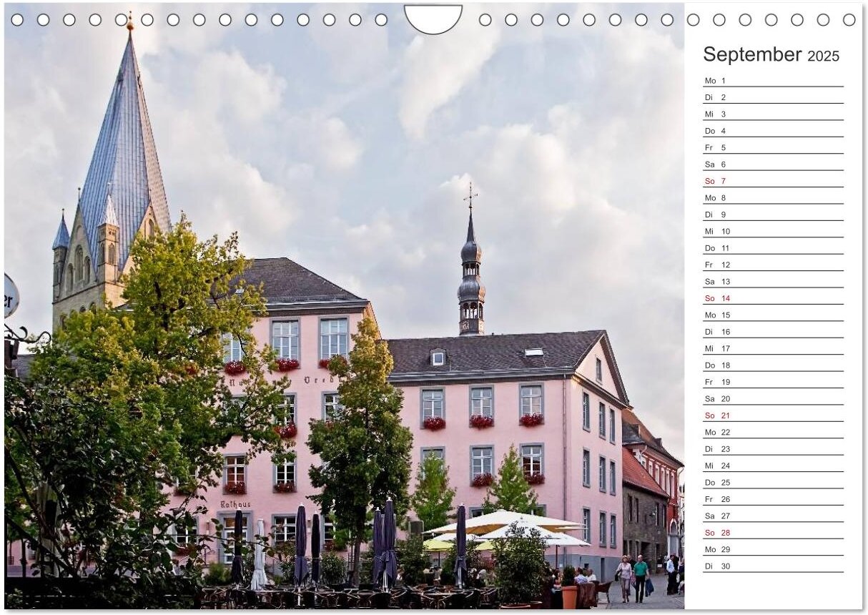
Task: Click the 'Sa 20' calendar entry
Action: 773,398
